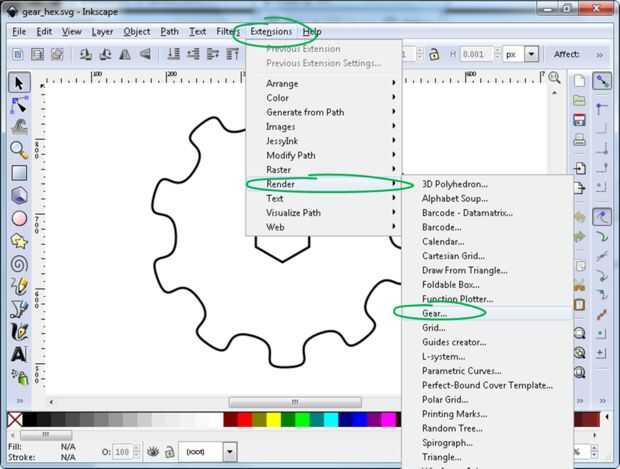The width and height of the screenshot is (620, 469).
Task: Open the layer (root) dropdown
Action: click(x=229, y=452)
